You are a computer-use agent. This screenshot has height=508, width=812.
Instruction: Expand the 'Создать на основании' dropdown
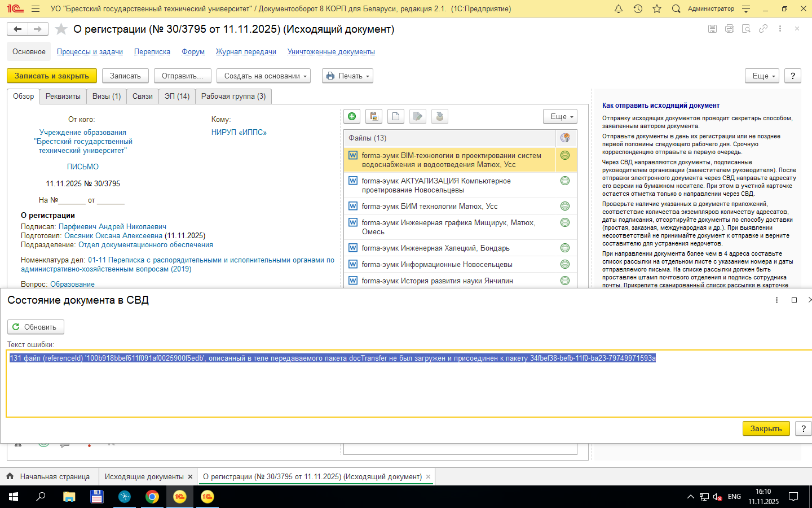[263, 76]
